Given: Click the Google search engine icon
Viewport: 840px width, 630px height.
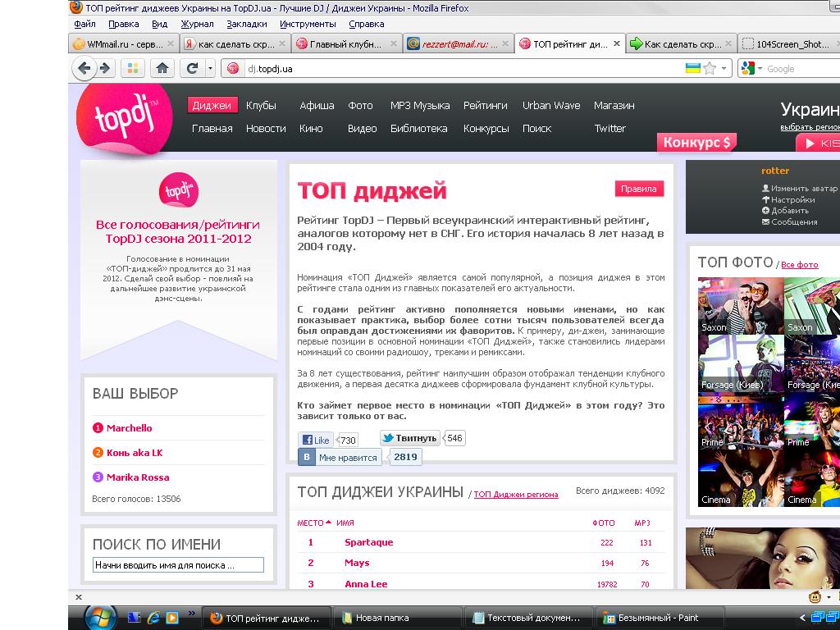Looking at the screenshot, I should click(748, 69).
